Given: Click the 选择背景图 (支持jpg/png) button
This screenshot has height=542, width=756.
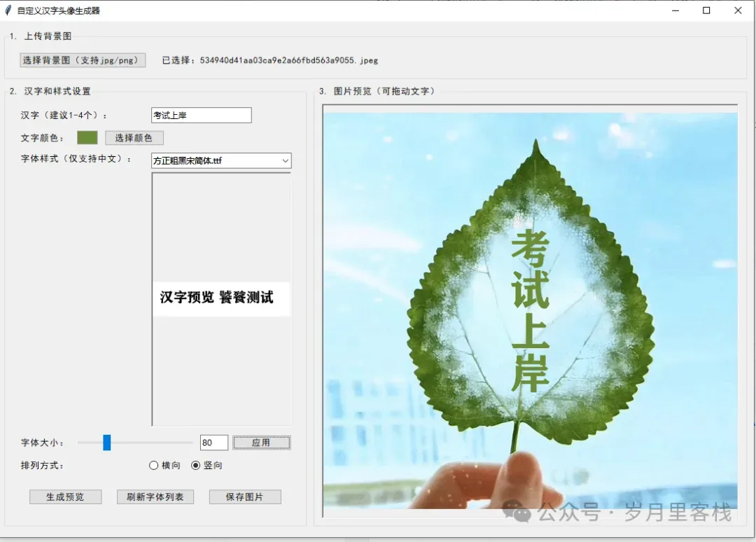Looking at the screenshot, I should (83, 60).
